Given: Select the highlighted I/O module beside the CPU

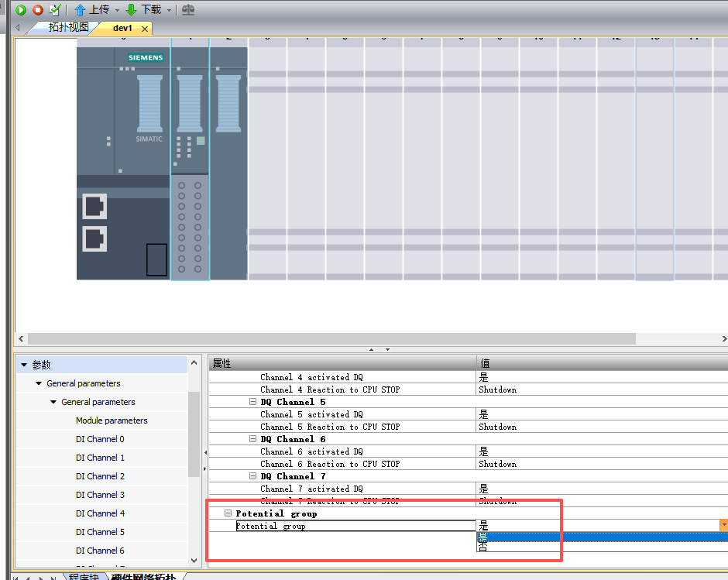Looking at the screenshot, I should point(190,163).
